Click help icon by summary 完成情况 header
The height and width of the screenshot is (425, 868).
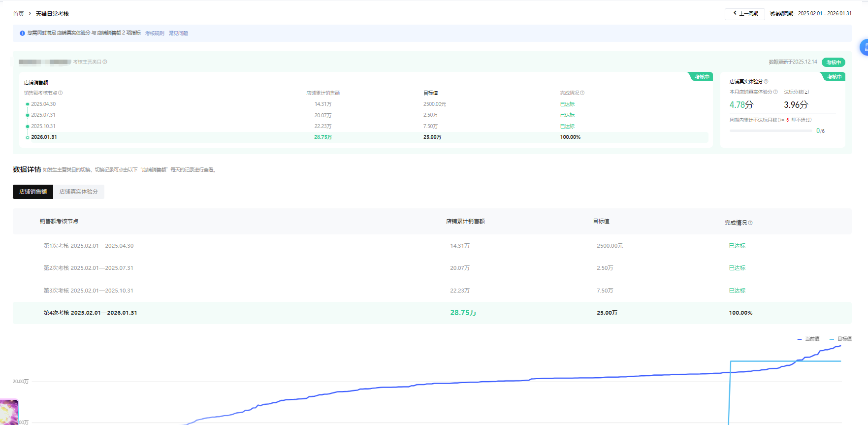pos(582,93)
